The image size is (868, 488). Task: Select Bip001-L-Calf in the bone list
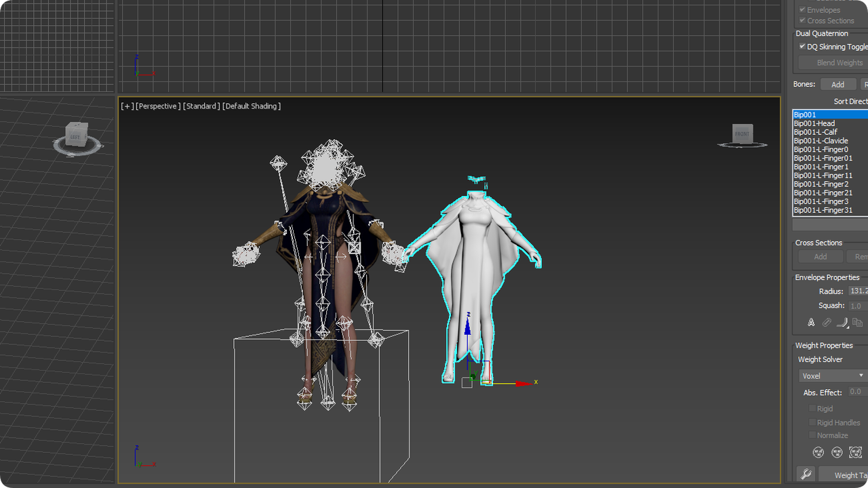pos(831,132)
